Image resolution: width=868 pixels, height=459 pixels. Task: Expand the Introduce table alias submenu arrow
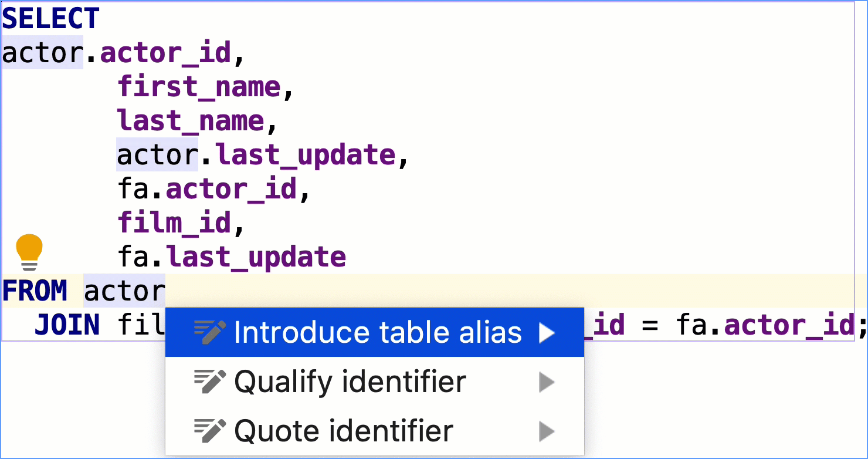(x=547, y=333)
